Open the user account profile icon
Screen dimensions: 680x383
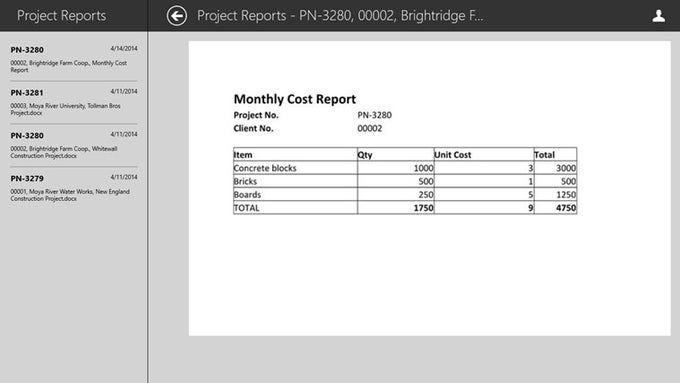click(658, 16)
